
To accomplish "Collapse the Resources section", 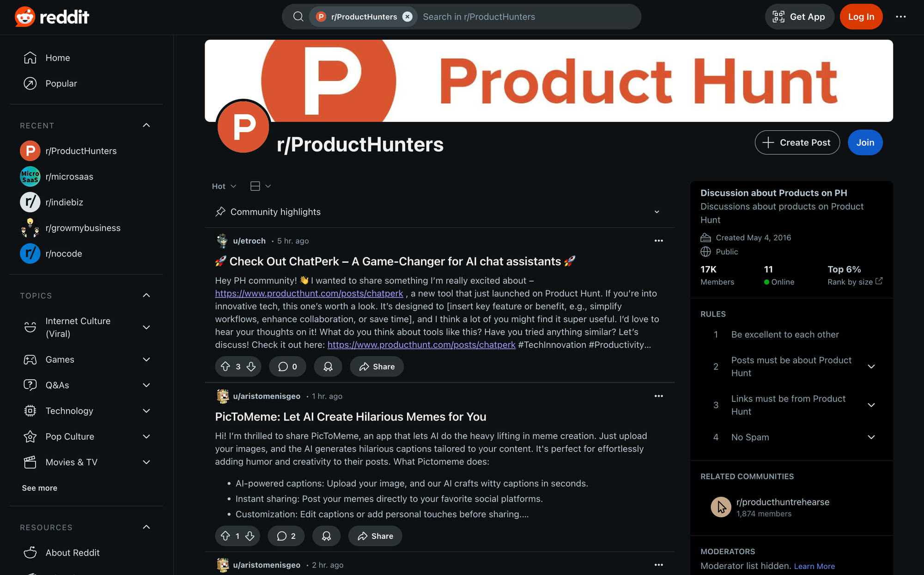I will [146, 527].
